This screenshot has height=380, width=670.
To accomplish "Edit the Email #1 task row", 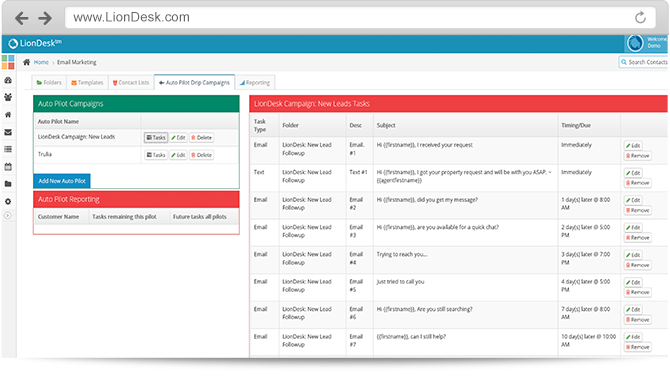I will point(633,146).
